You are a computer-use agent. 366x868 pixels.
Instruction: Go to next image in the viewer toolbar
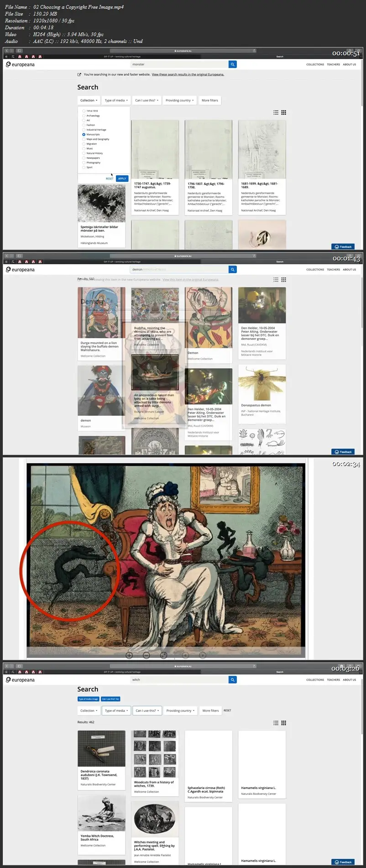tap(203, 655)
